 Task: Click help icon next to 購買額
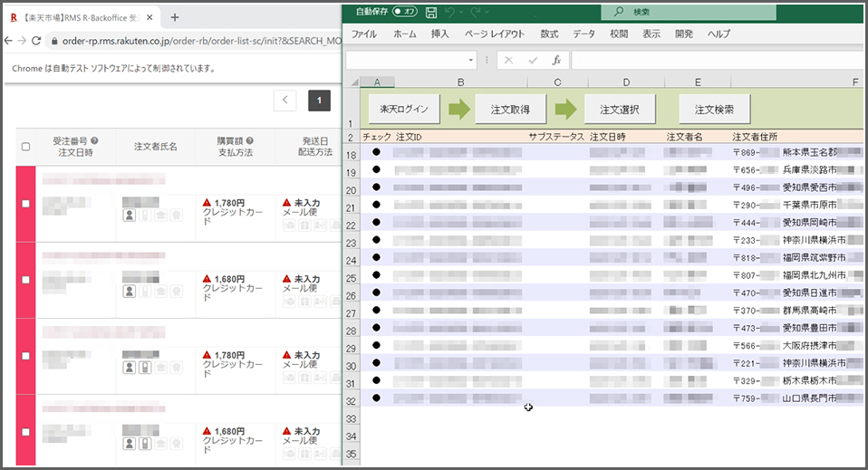pyautogui.click(x=249, y=141)
